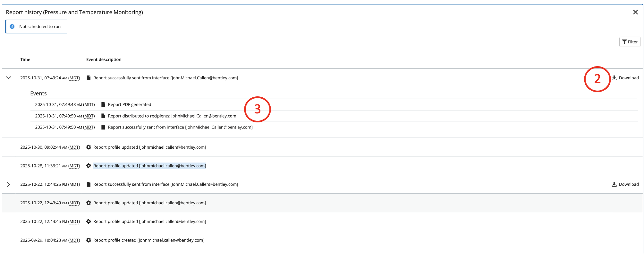644x257 pixels.
Task: Click the funnel Filter button
Action: click(x=630, y=42)
